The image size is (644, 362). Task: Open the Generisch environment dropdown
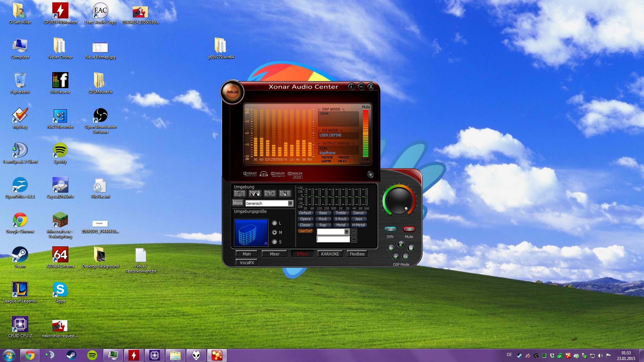(x=290, y=203)
